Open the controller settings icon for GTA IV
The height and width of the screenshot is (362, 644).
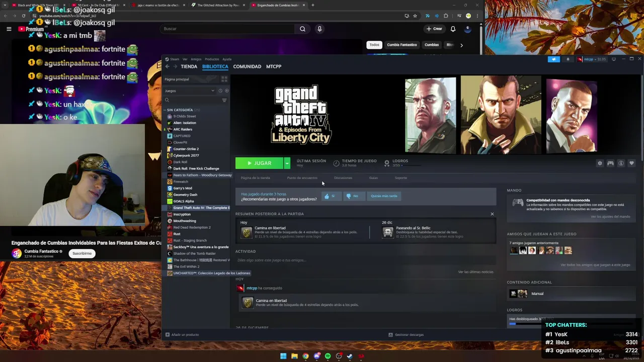point(610,163)
